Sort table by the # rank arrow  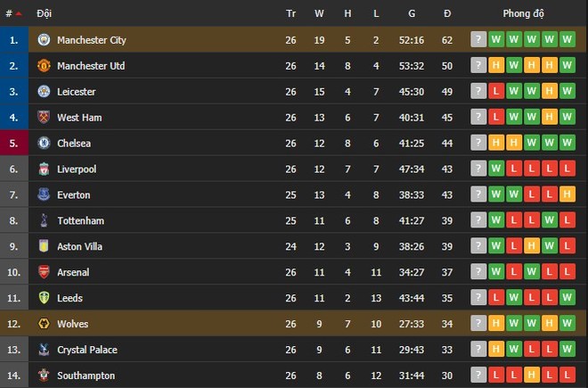(19, 14)
